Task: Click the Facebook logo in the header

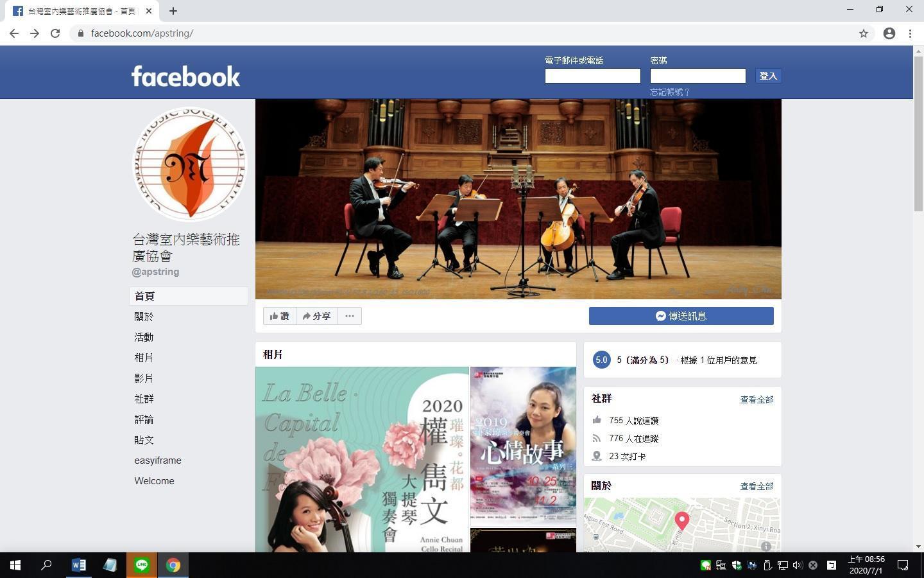Action: click(x=185, y=76)
